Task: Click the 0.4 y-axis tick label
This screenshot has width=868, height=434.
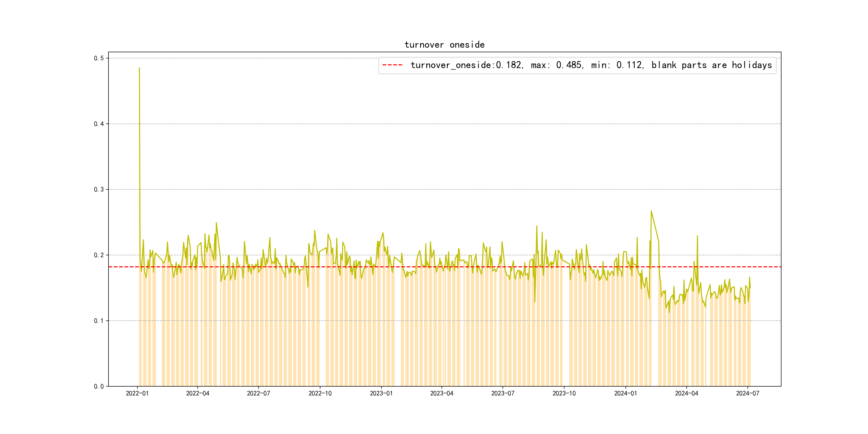Action: pos(99,124)
